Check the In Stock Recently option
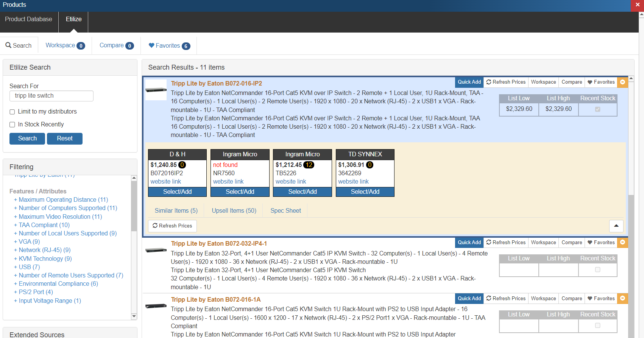The image size is (644, 338). [12, 125]
